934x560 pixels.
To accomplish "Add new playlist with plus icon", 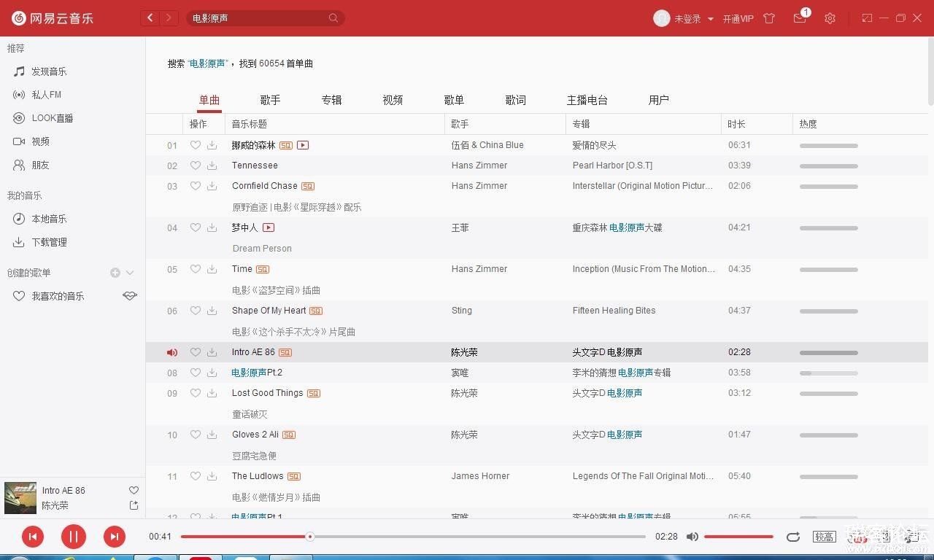I will [x=115, y=273].
